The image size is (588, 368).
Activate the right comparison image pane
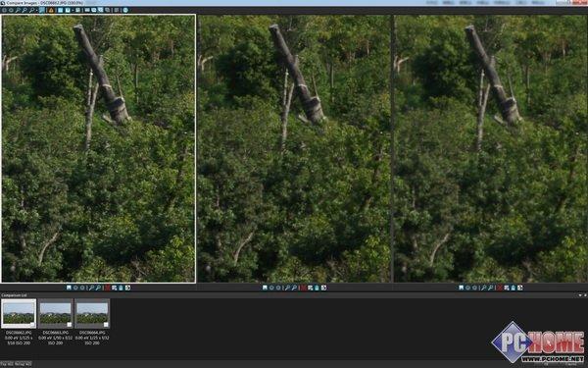click(491, 149)
